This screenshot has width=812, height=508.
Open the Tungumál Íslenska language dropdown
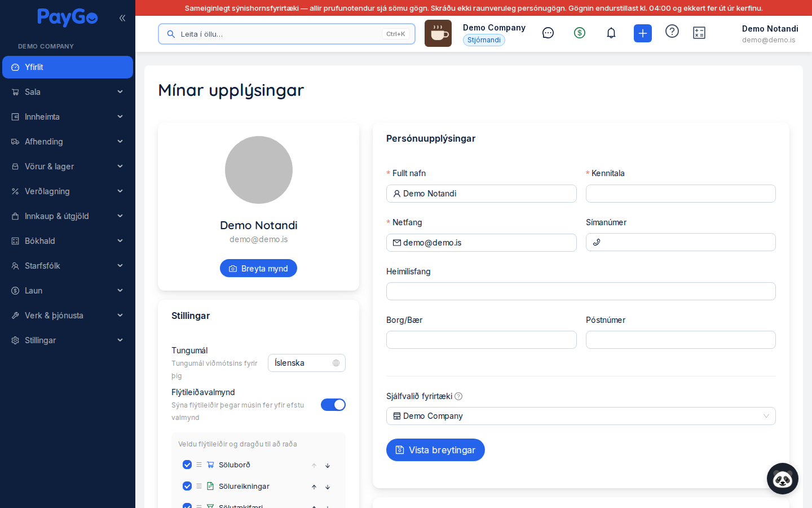coord(307,363)
